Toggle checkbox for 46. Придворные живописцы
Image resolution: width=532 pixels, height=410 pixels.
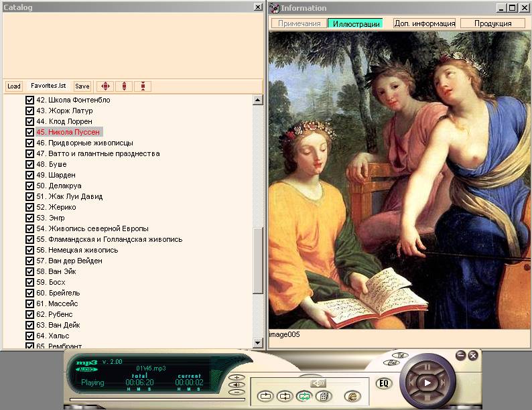tap(30, 143)
